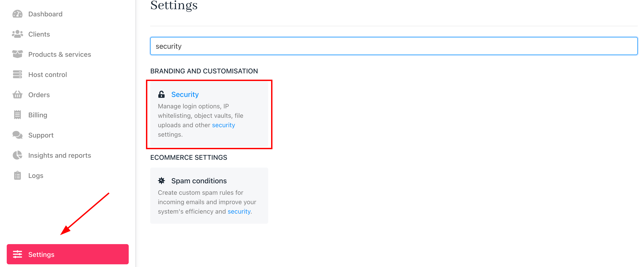This screenshot has height=267, width=644.
Task: Click the Logs clipboard icon
Action: [17, 175]
